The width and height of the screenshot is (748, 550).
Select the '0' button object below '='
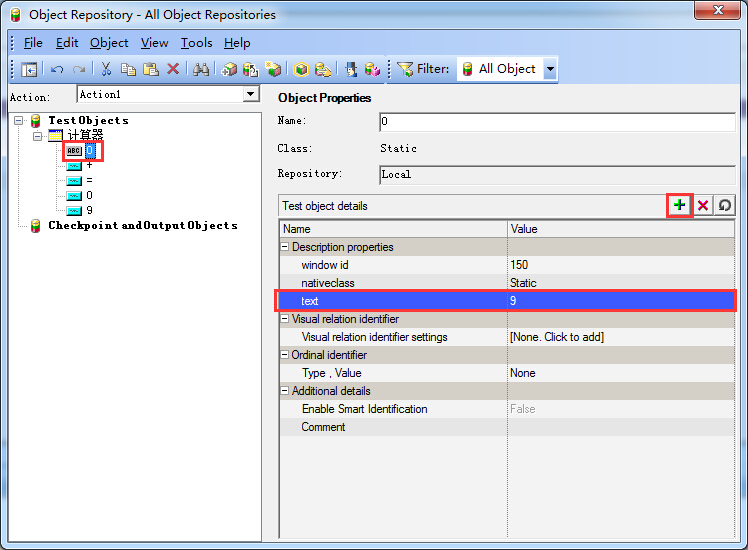89,196
